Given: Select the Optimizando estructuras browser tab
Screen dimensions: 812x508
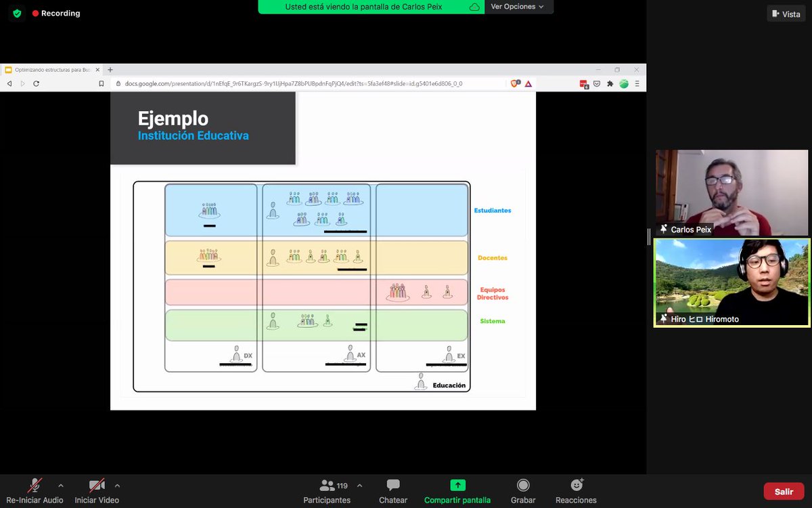Looking at the screenshot, I should (x=53, y=70).
